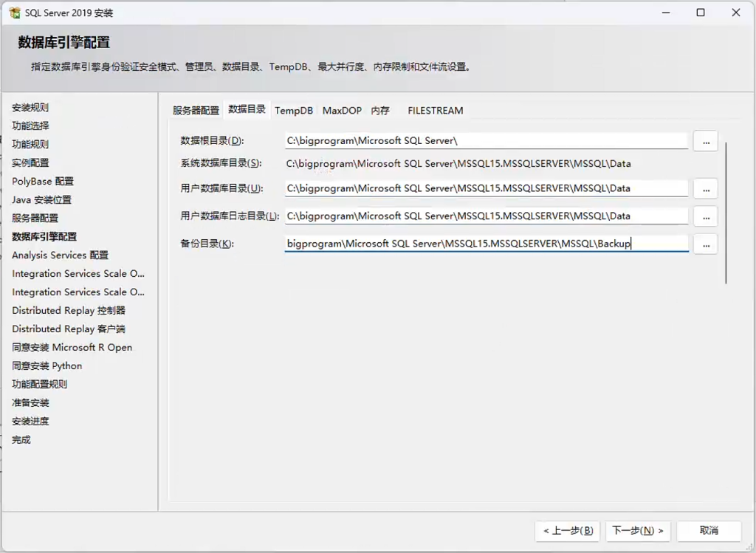
Task: Select the 功能规则 step in the sidebar
Action: 30,144
